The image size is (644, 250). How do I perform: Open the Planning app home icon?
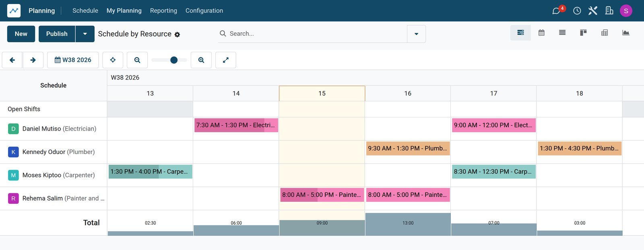click(x=14, y=10)
